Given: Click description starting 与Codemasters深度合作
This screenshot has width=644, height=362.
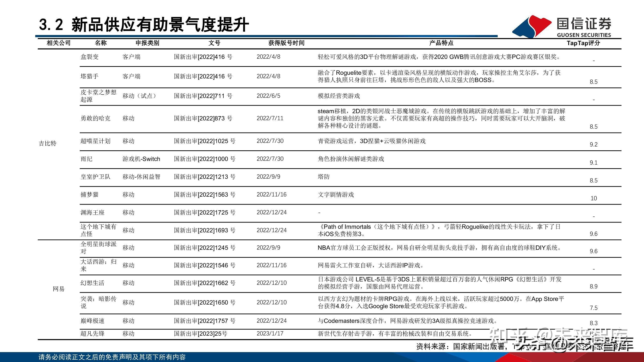Looking at the screenshot, I should 408,321.
